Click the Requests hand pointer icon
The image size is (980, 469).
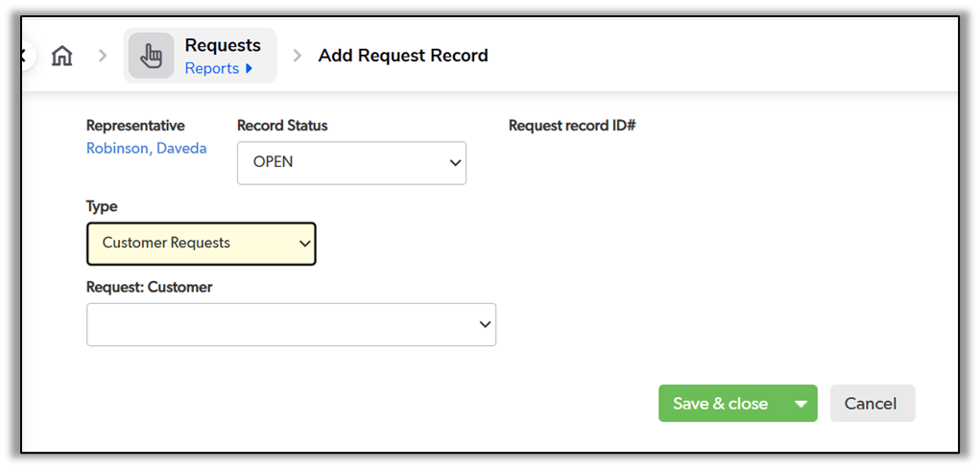pos(151,56)
